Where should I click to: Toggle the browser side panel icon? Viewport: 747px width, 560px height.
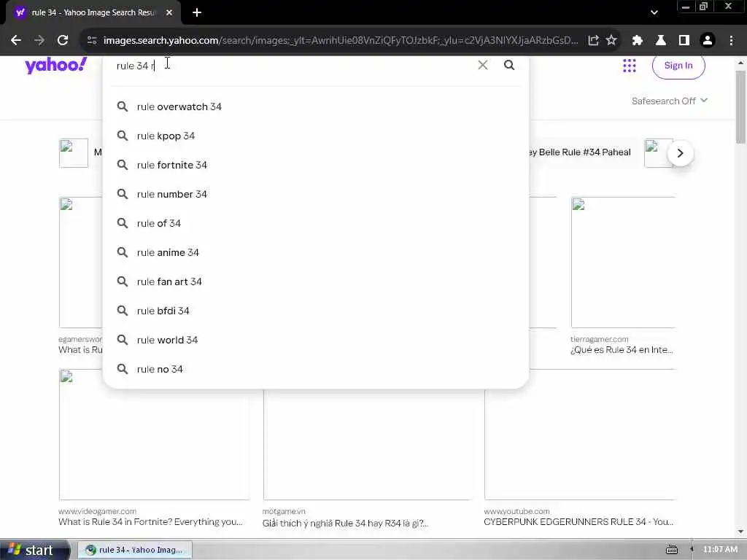[x=684, y=41]
